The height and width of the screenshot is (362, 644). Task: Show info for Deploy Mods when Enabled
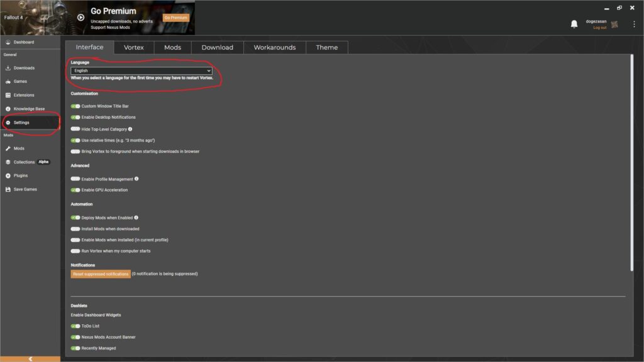click(136, 217)
